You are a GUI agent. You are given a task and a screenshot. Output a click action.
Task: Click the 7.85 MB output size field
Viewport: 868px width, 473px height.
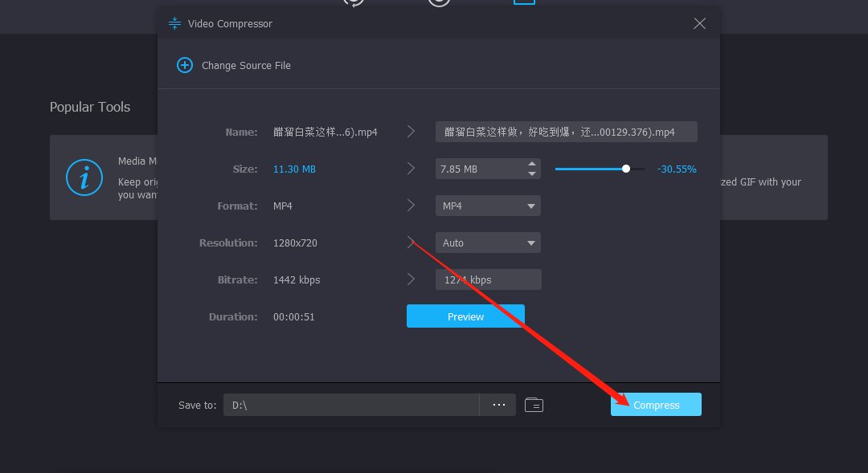(479, 169)
